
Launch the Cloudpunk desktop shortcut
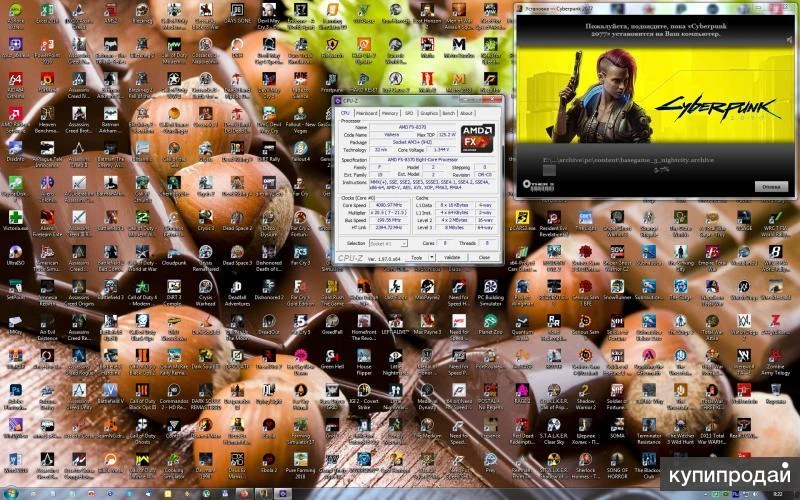pos(174,251)
